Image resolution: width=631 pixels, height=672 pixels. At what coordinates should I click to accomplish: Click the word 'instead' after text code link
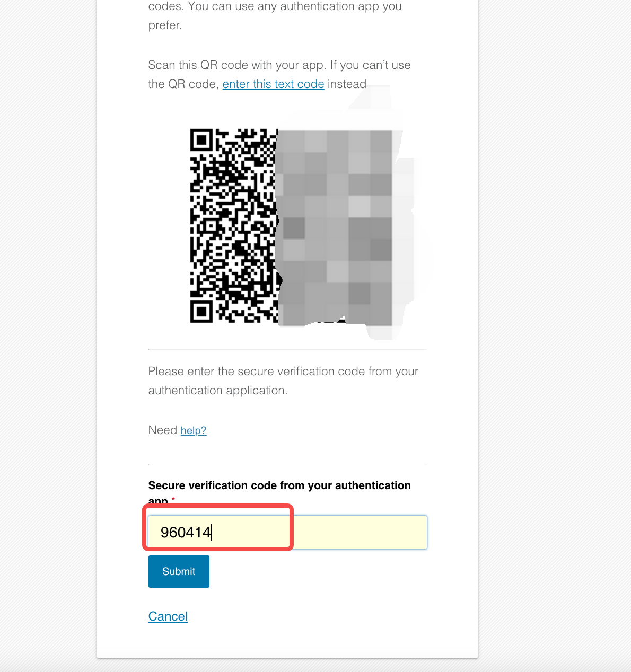coord(347,84)
